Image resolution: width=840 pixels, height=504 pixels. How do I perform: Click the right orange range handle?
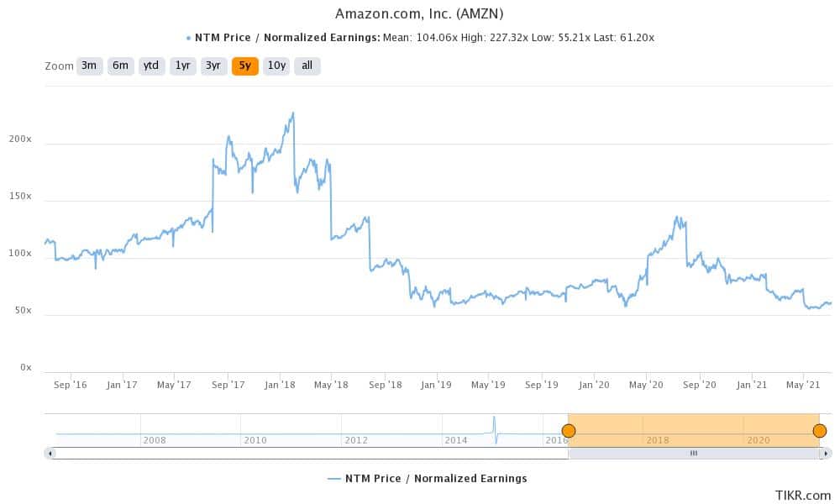tap(819, 429)
